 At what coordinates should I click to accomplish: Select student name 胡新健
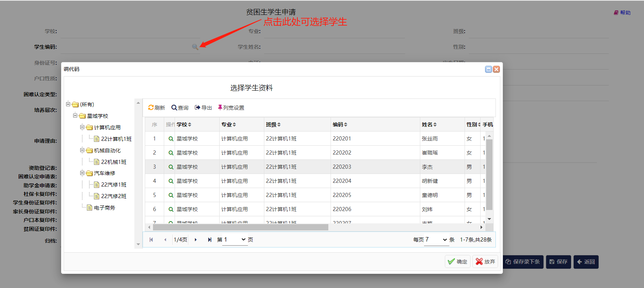tap(430, 181)
